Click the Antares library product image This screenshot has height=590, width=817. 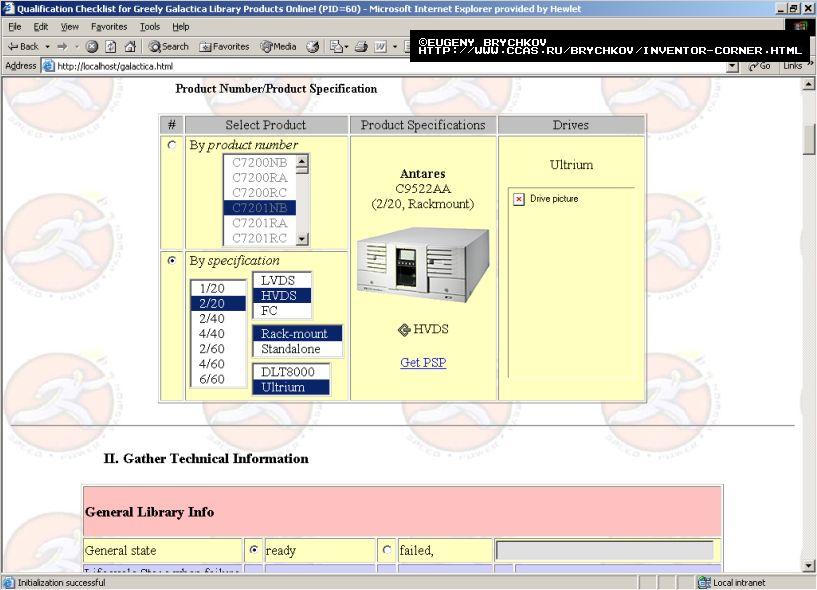423,265
